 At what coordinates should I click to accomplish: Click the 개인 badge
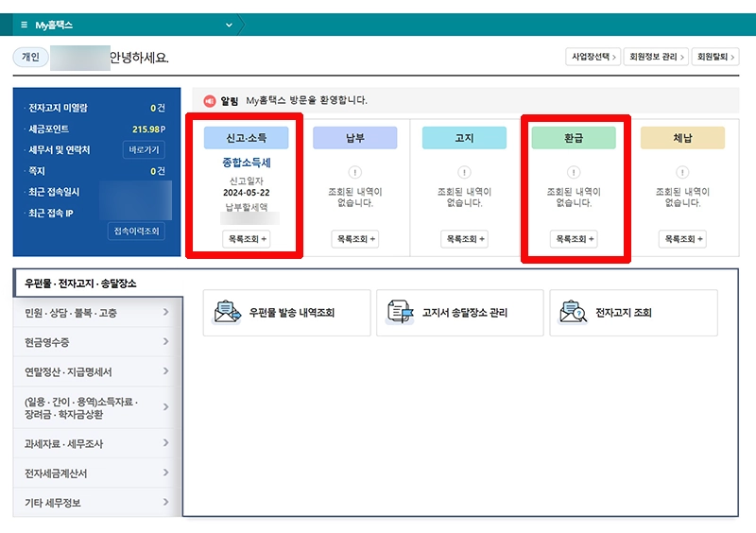coord(30,57)
